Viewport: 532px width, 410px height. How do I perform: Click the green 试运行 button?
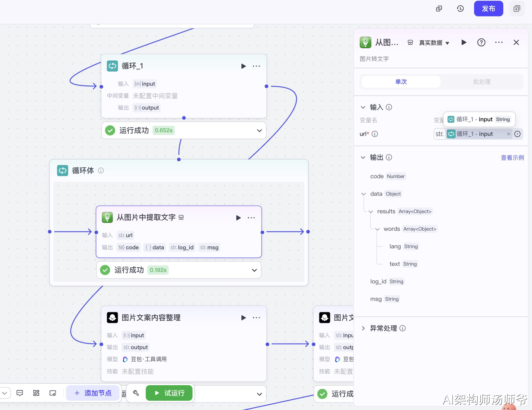coord(169,393)
